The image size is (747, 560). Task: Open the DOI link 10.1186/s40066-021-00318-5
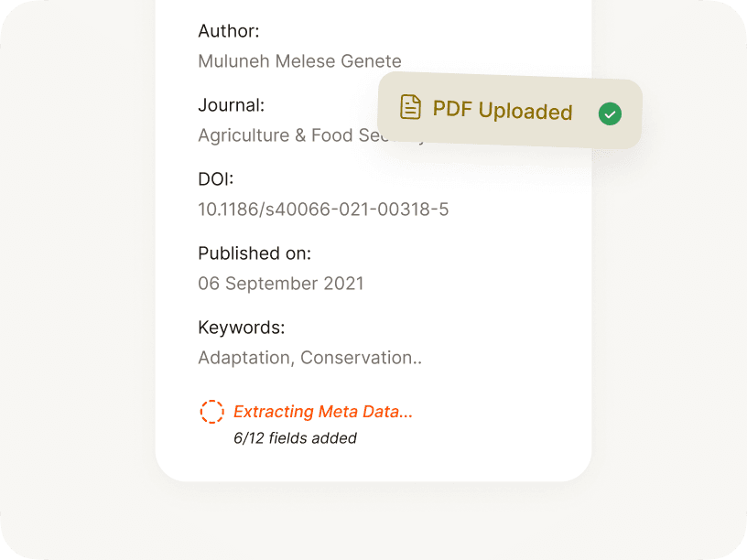323,209
